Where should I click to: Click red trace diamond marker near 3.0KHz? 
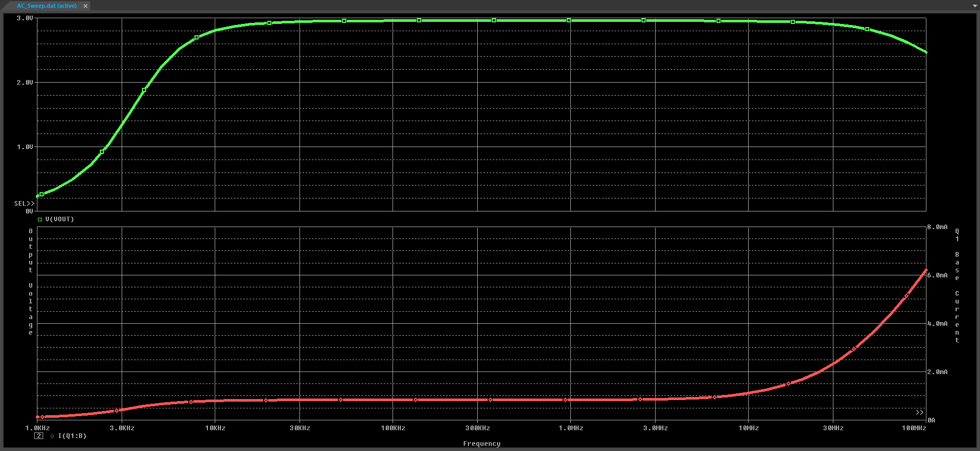click(116, 410)
